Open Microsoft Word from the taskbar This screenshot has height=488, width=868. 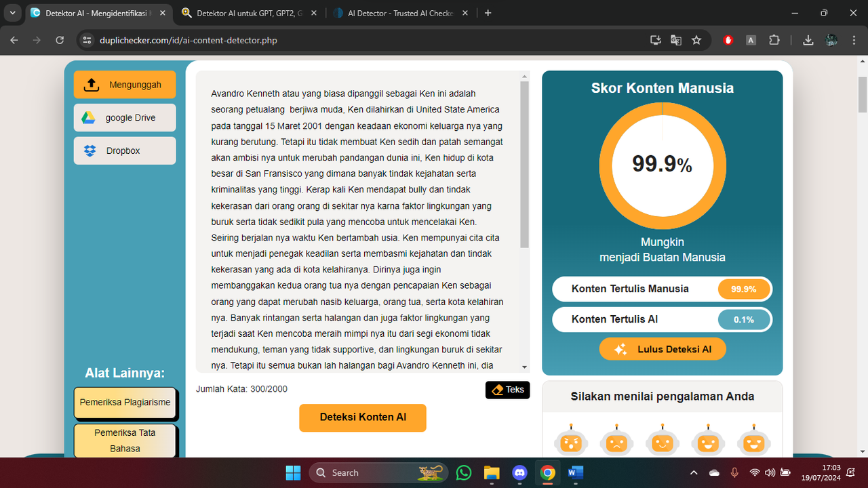575,472
